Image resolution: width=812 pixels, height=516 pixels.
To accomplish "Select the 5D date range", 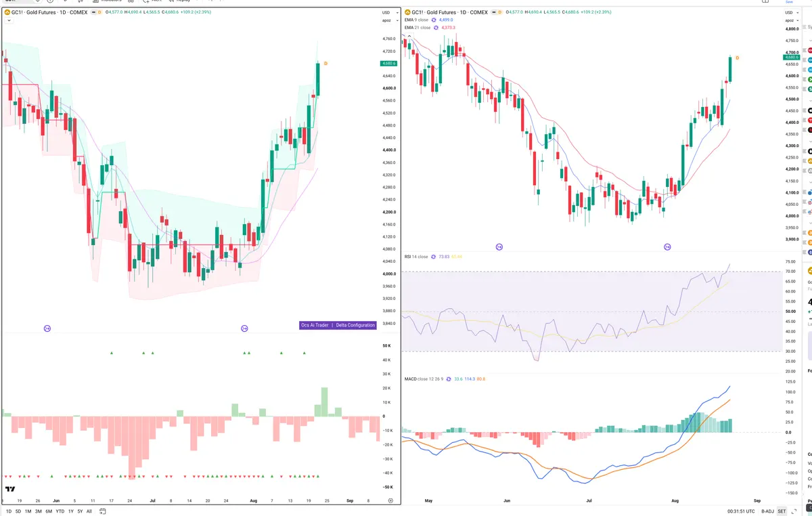I will [x=18, y=511].
